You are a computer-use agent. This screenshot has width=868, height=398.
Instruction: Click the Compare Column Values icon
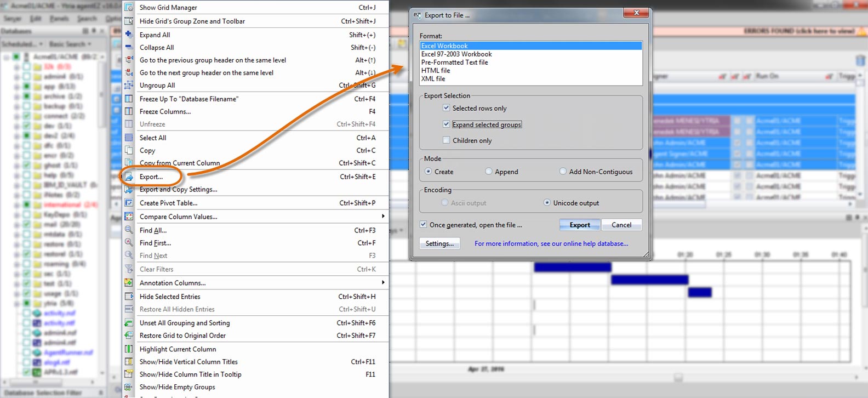[129, 217]
